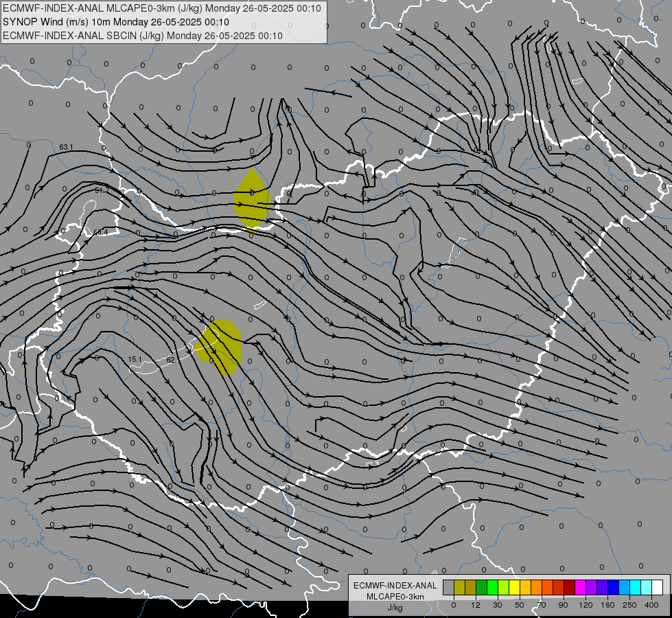The image size is (672, 618).
Task: Click the 12 tick label on legend
Action: tap(476, 605)
